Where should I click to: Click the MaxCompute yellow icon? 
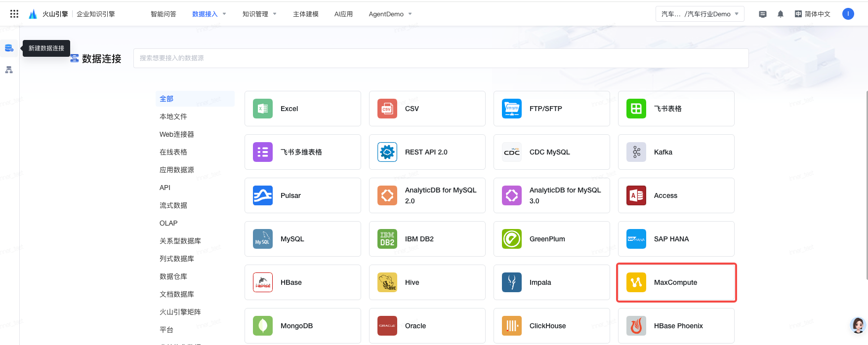pyautogui.click(x=636, y=282)
